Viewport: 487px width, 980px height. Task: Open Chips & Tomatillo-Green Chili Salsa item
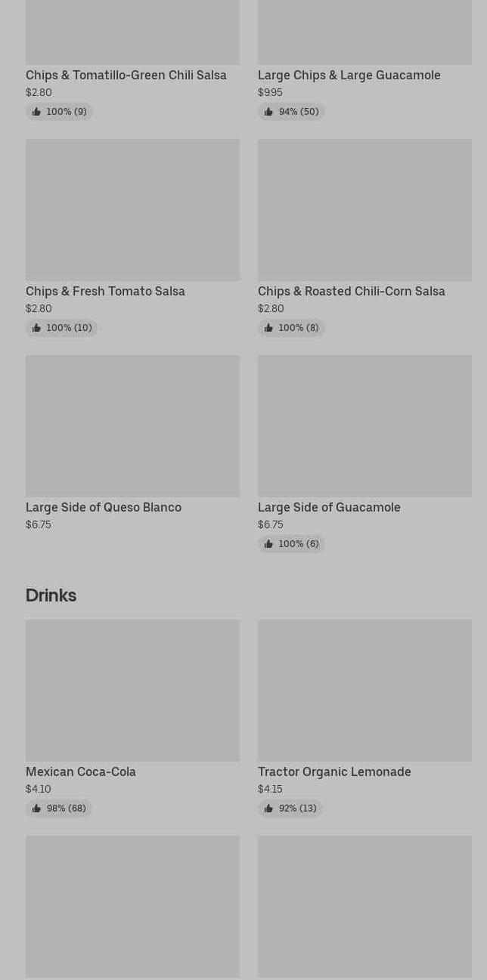pos(126,75)
